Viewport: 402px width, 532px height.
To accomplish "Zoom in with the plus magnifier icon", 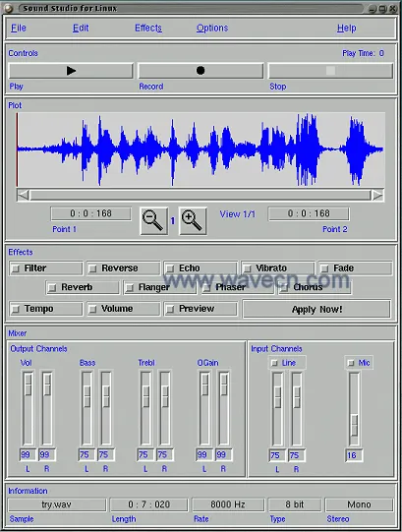I will tap(193, 221).
